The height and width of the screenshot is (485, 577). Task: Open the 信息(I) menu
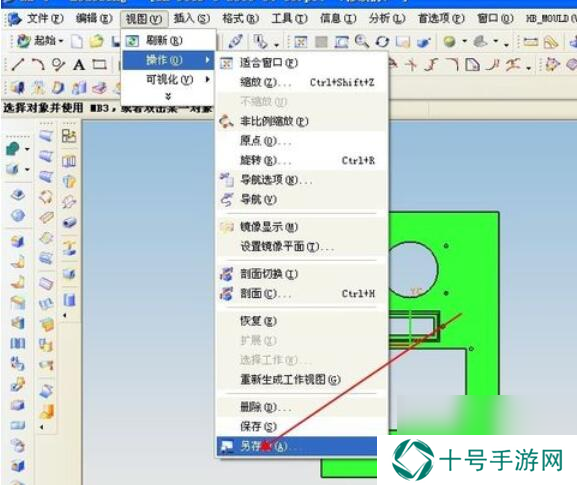pyautogui.click(x=338, y=18)
